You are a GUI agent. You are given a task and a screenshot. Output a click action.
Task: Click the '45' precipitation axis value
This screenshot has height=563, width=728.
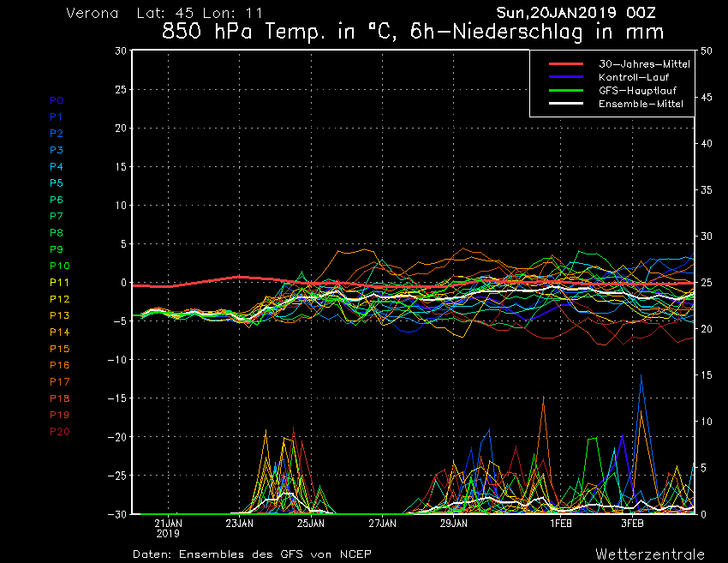coord(707,97)
